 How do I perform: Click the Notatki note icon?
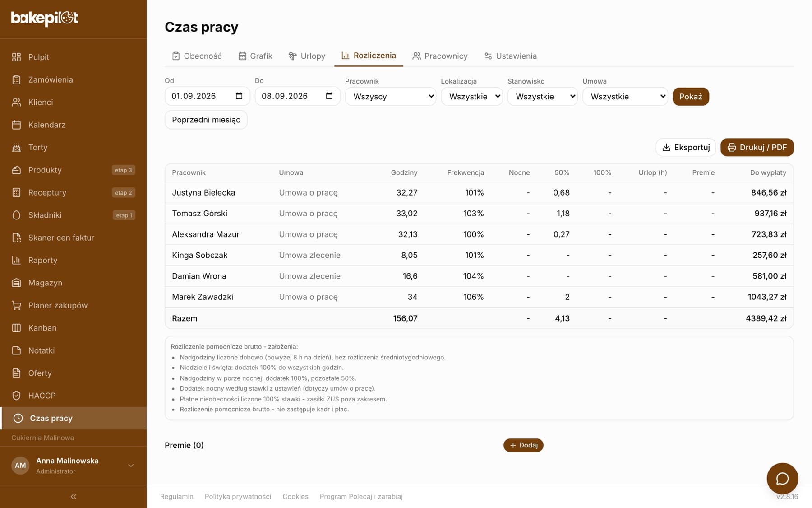point(16,350)
